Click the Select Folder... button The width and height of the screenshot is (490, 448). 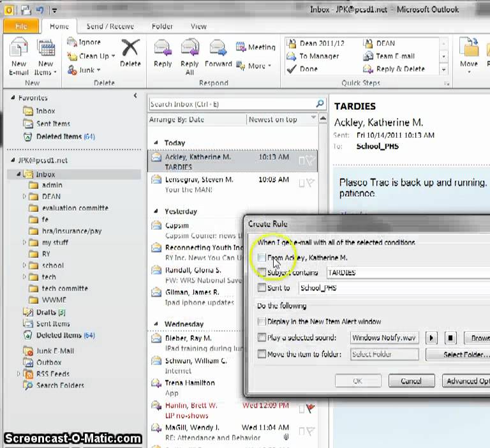tap(458, 355)
